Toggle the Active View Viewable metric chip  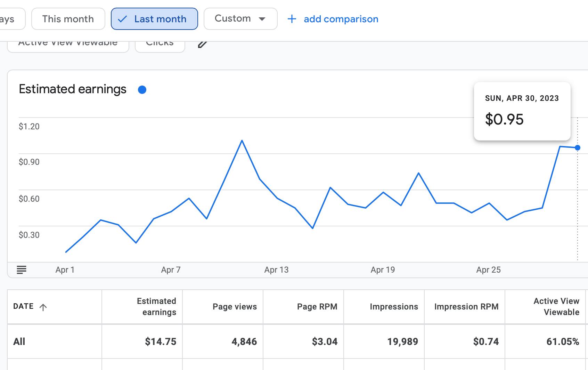(68, 45)
